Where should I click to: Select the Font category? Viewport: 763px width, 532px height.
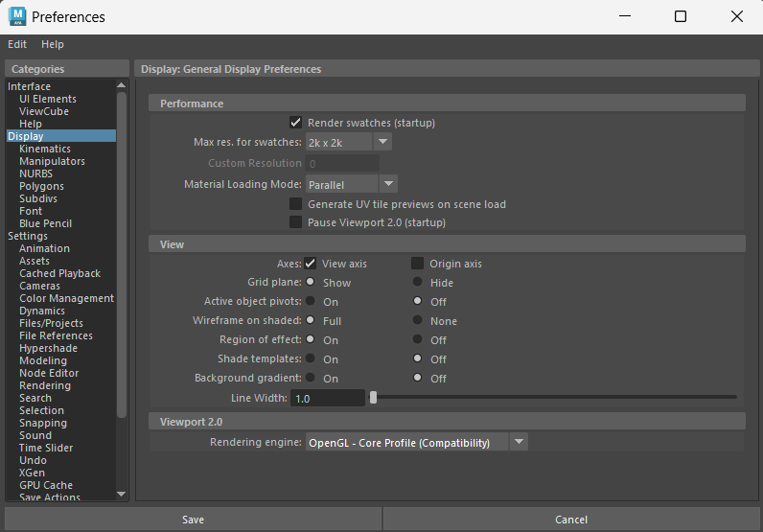click(31, 211)
